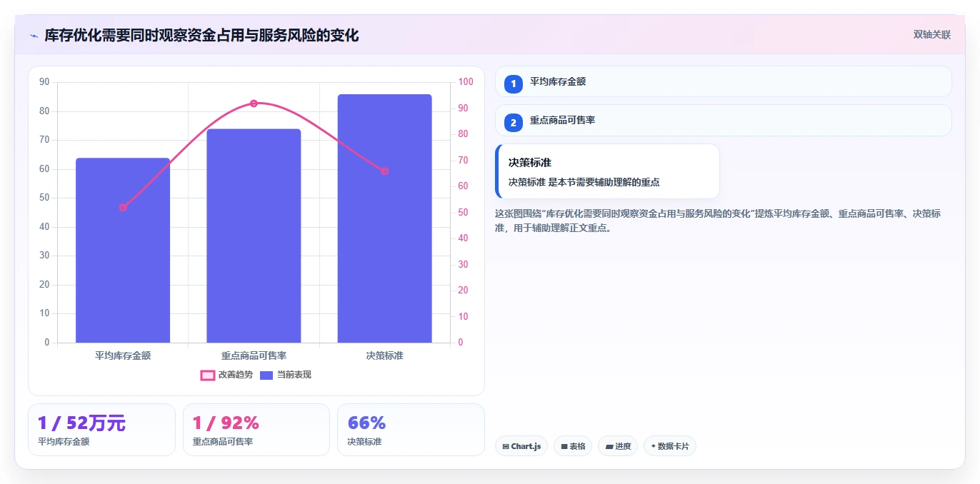
Task: Open the 平均库存金额 list item
Action: point(724,81)
